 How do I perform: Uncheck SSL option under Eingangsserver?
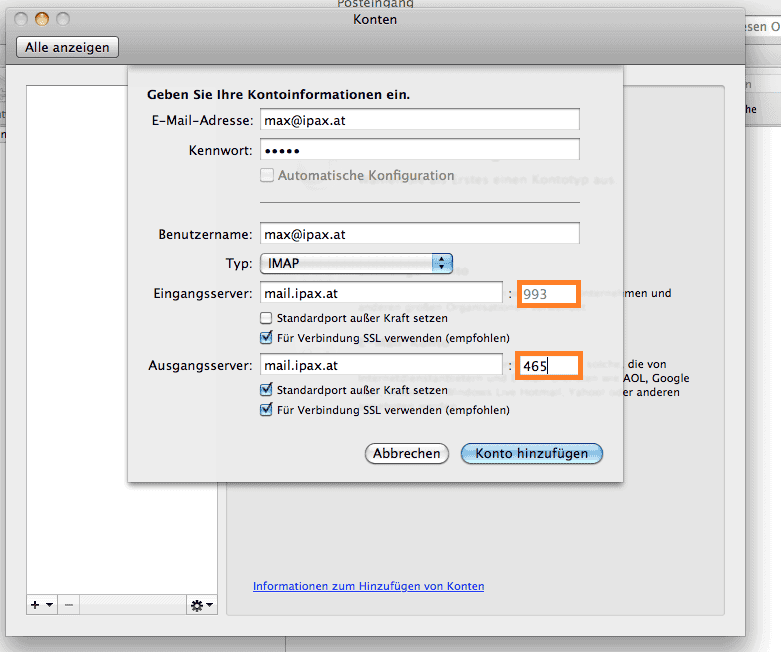tap(267, 338)
